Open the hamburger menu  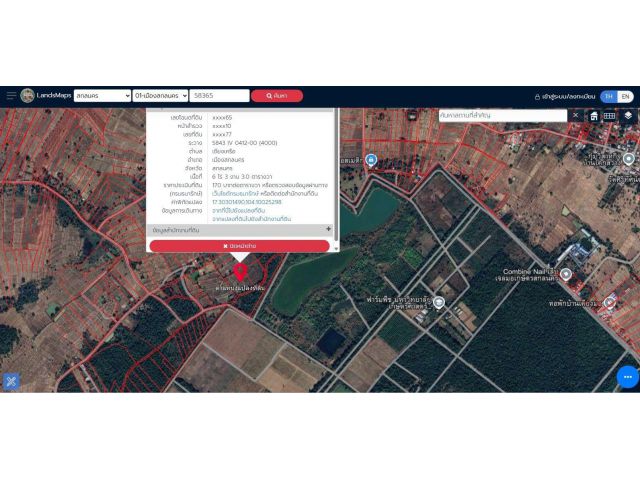point(11,96)
